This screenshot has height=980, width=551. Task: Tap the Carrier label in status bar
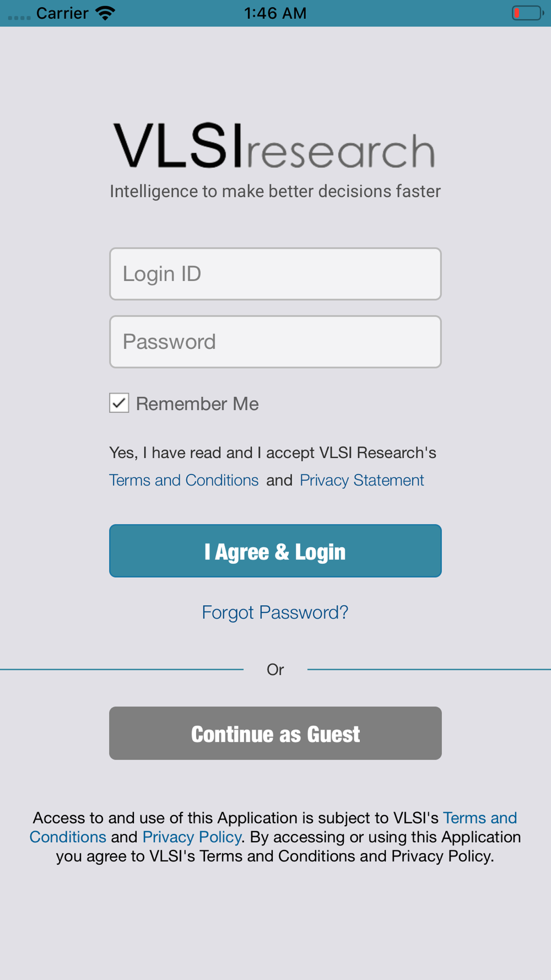tap(62, 13)
